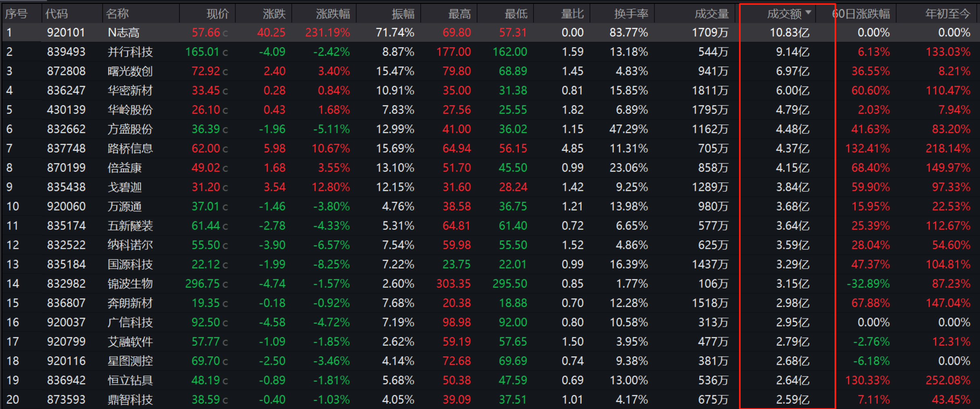The width and height of the screenshot is (980, 409).
Task: Click the 量比 column header
Action: click(572, 14)
